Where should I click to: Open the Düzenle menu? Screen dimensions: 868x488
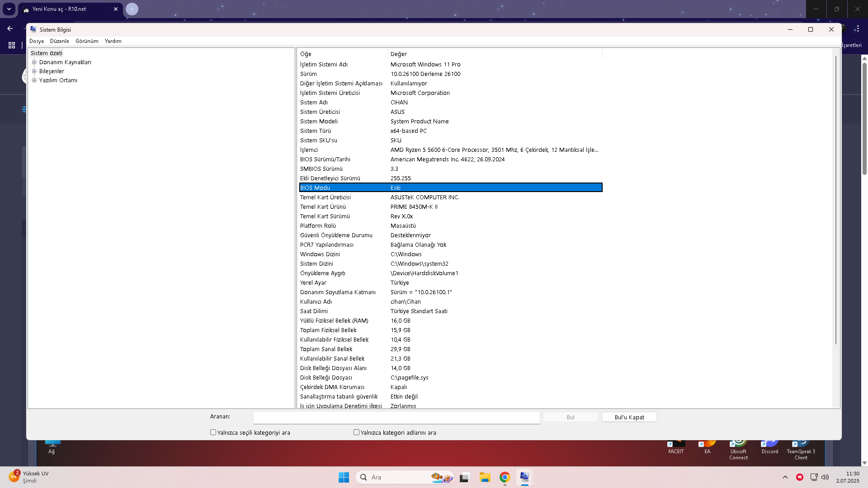60,41
